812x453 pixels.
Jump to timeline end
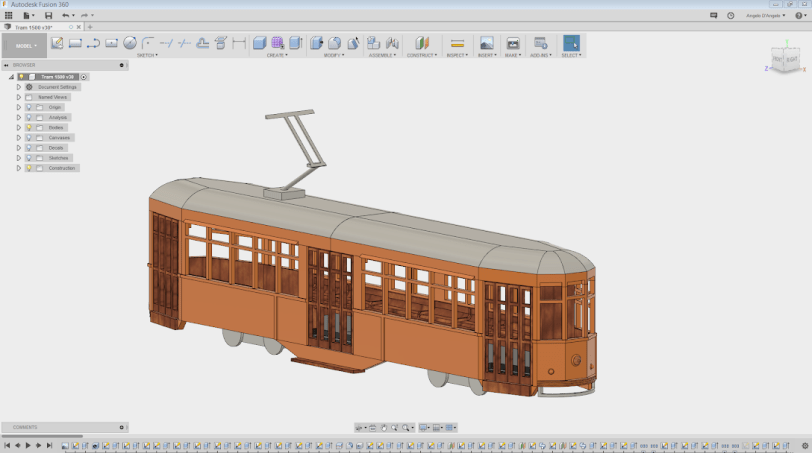49,445
